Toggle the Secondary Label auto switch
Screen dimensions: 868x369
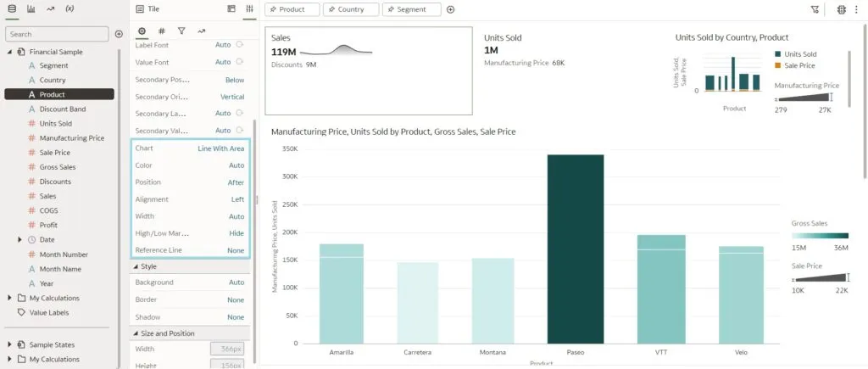(x=240, y=113)
